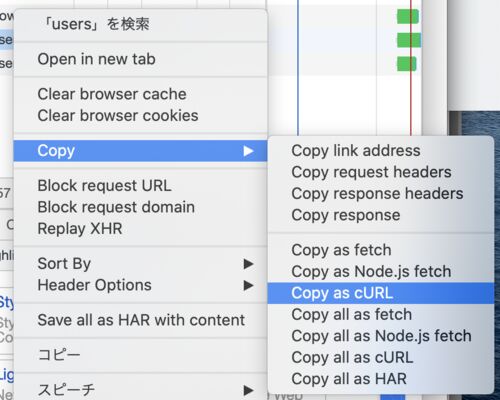Select Clear browser cache

click(140, 94)
